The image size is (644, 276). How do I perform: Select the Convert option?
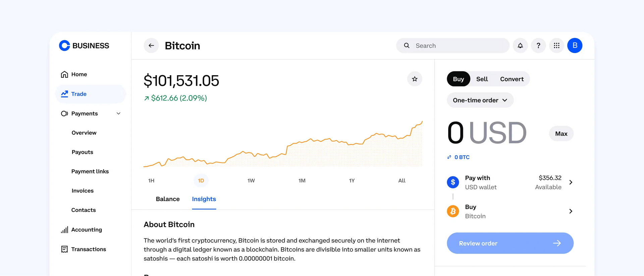512,79
